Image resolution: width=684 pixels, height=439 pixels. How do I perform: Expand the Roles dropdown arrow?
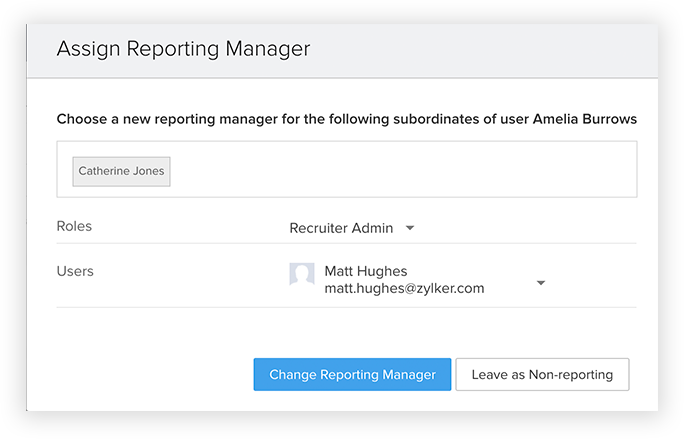click(x=410, y=228)
